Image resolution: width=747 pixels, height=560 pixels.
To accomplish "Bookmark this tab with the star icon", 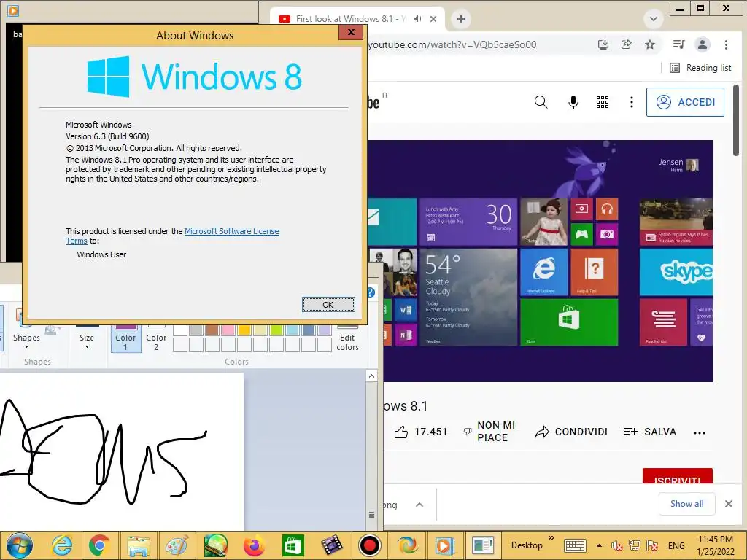I will click(x=650, y=44).
